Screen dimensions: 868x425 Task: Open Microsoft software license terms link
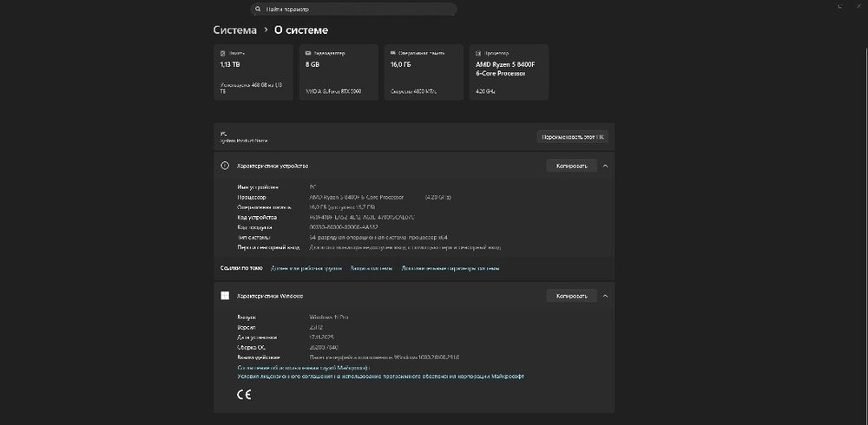[x=380, y=376]
